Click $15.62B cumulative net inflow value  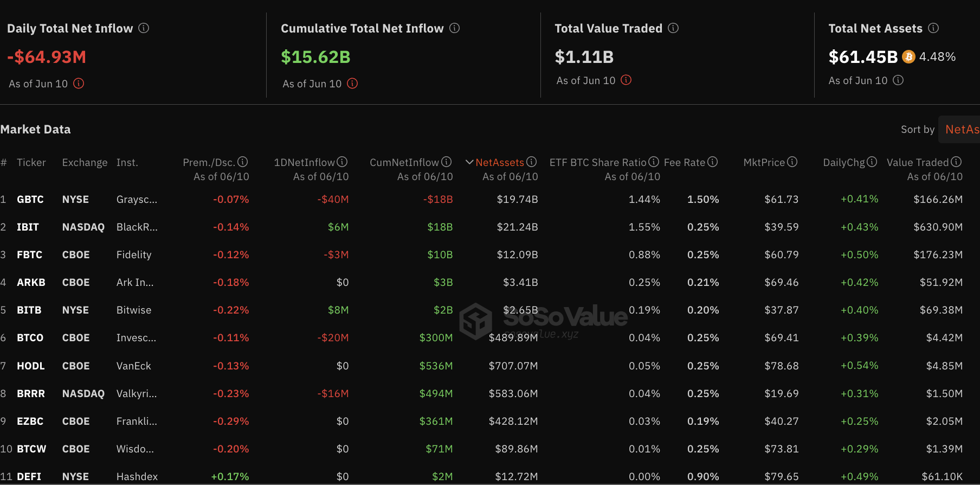click(x=315, y=56)
